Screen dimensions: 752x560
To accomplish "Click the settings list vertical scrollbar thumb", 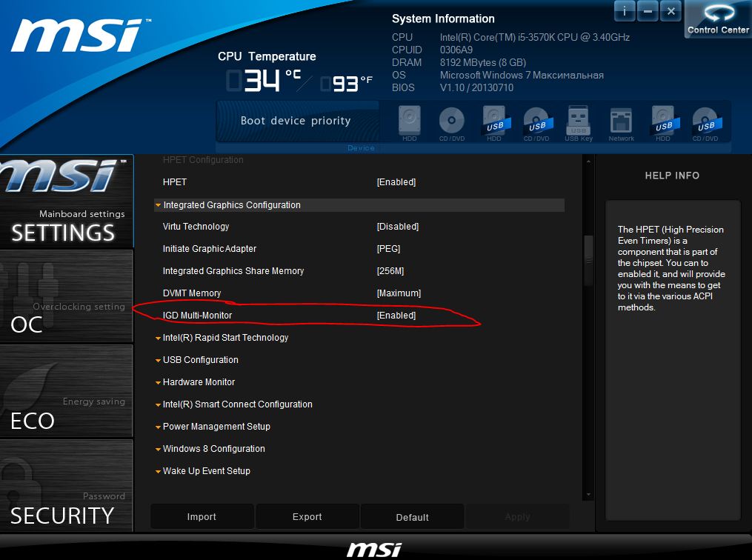I will pyautogui.click(x=589, y=249).
